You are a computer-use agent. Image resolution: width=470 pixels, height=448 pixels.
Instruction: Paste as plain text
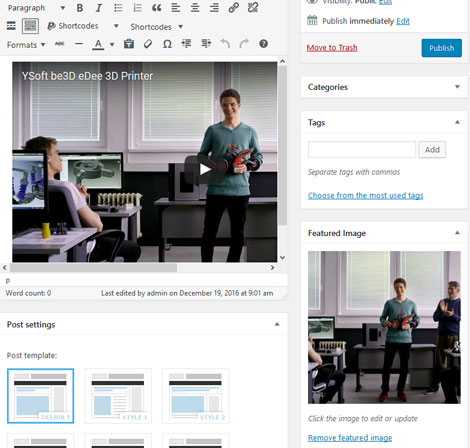click(129, 44)
